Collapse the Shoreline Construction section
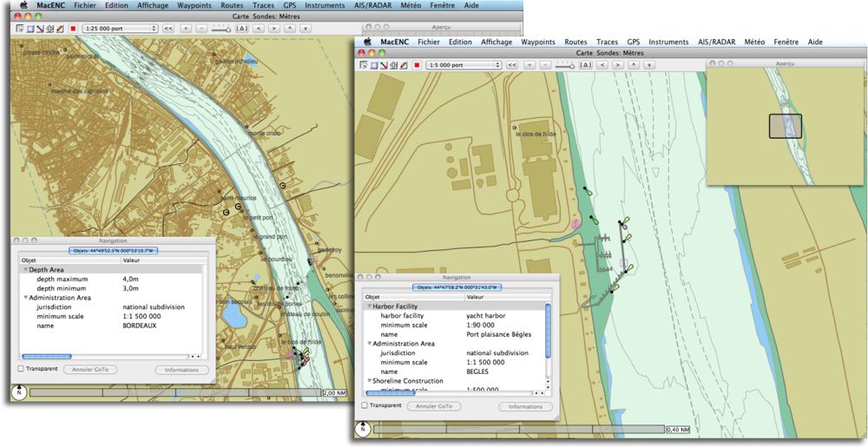 pyautogui.click(x=369, y=381)
